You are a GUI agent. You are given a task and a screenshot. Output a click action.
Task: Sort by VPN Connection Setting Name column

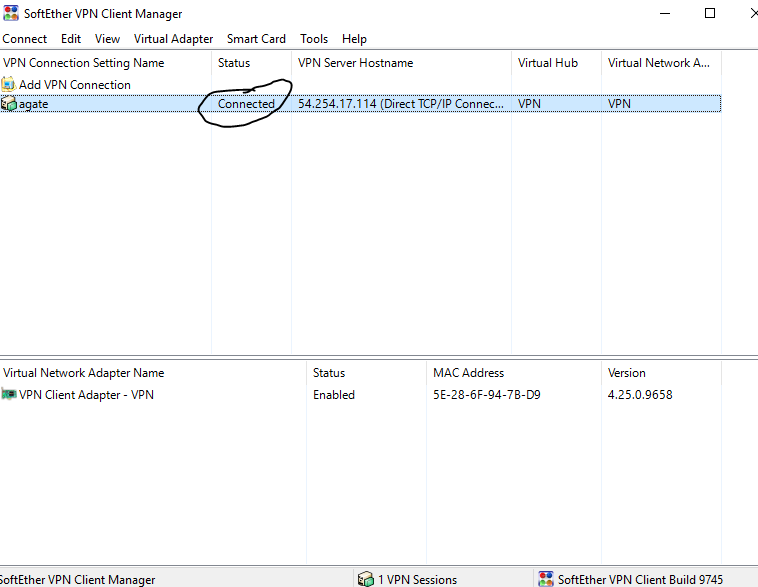(x=84, y=63)
